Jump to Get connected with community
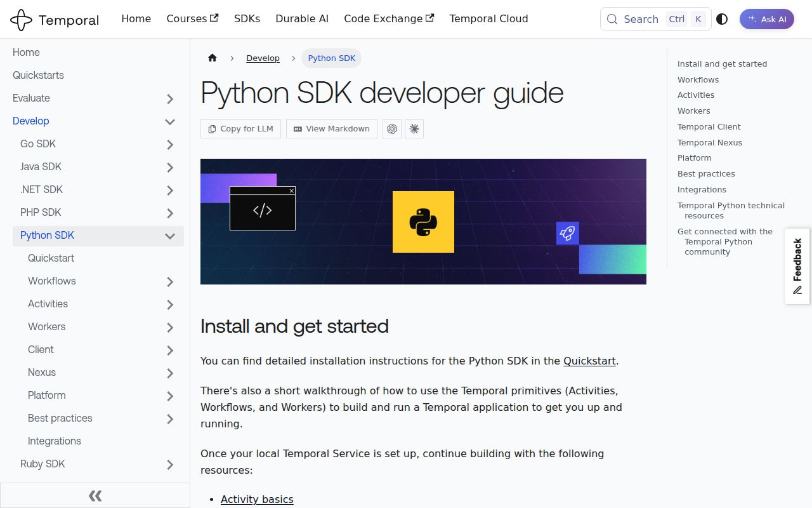 725,241
